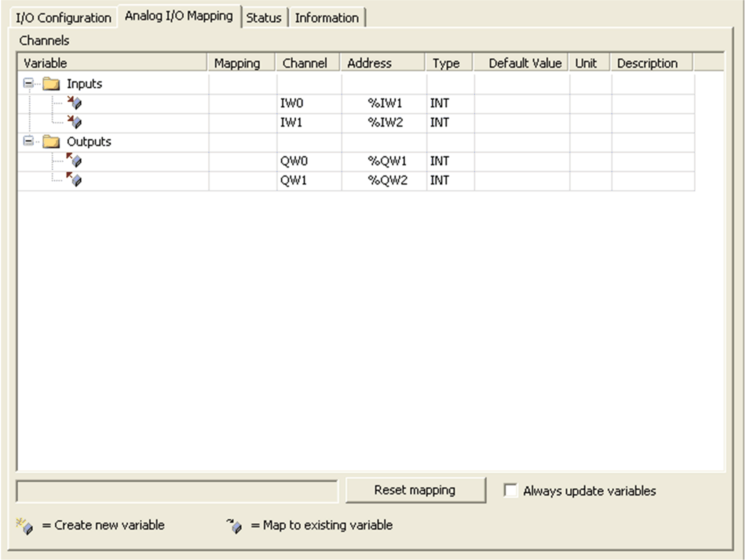Click the IW0 input channel variable icon

[x=74, y=103]
